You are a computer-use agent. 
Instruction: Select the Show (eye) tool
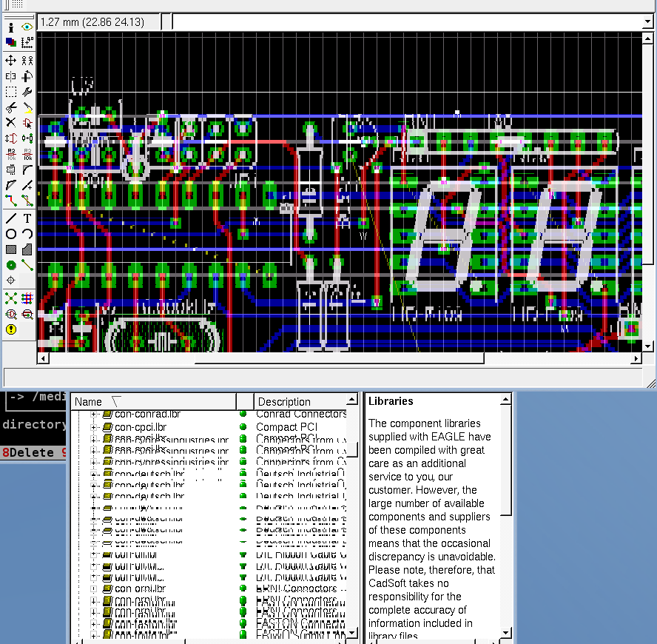[x=27, y=27]
